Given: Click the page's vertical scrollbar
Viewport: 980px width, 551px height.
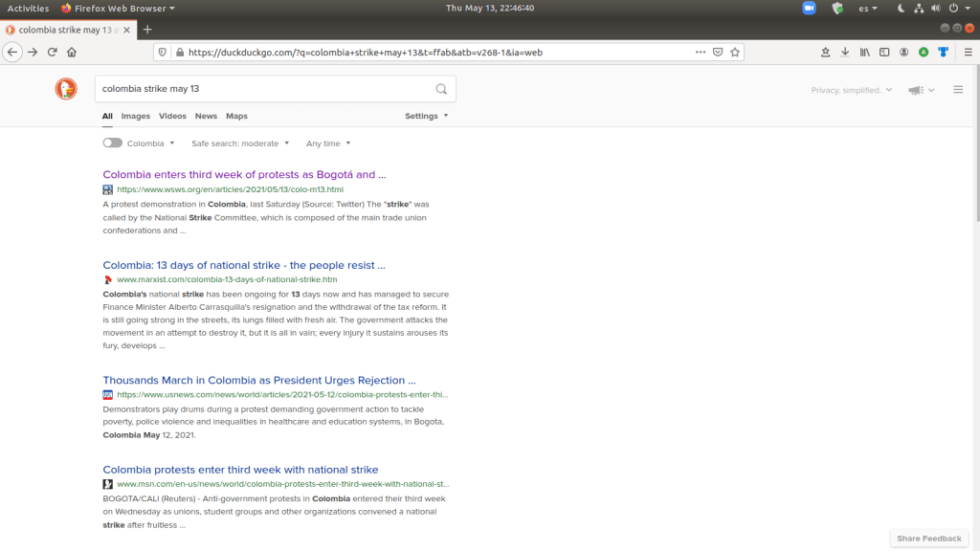Looking at the screenshot, I should pos(975,143).
